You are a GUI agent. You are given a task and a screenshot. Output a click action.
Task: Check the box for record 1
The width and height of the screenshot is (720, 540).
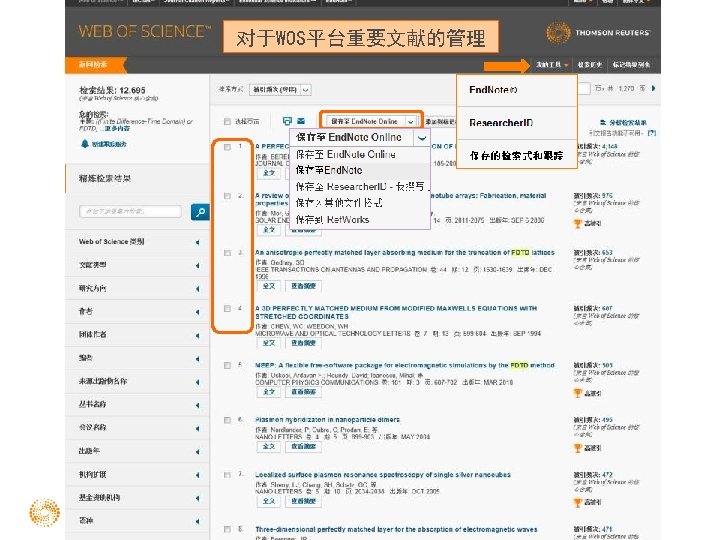[227, 147]
